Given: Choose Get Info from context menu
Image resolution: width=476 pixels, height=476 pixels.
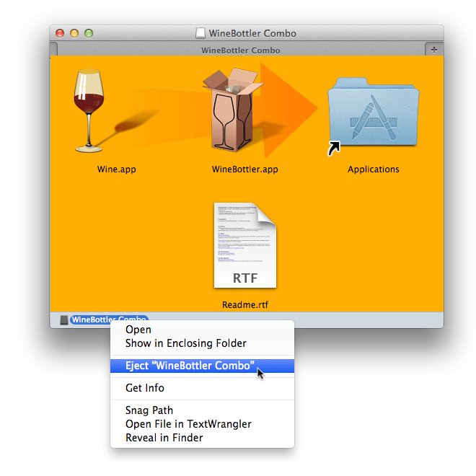Looking at the screenshot, I should (202, 388).
